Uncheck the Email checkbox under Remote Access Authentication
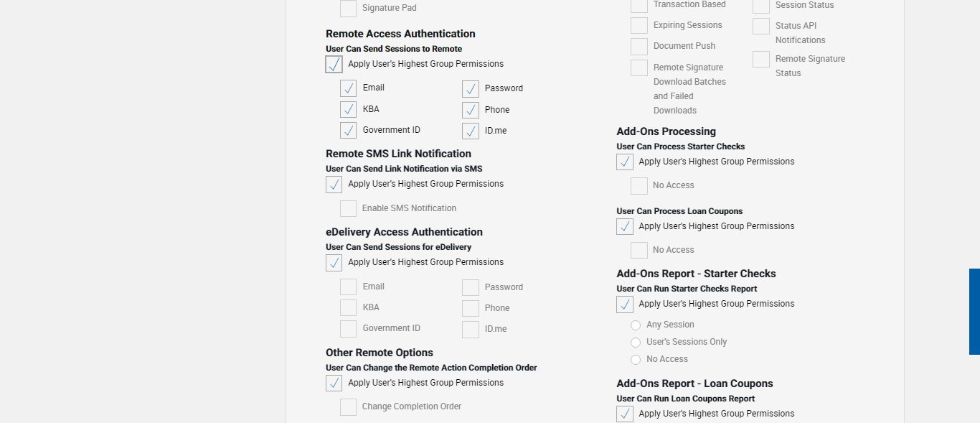 coord(348,88)
